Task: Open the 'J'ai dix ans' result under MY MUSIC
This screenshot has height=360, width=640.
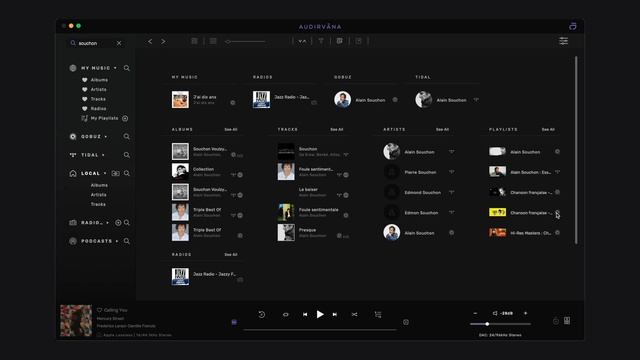Action: pyautogui.click(x=203, y=100)
